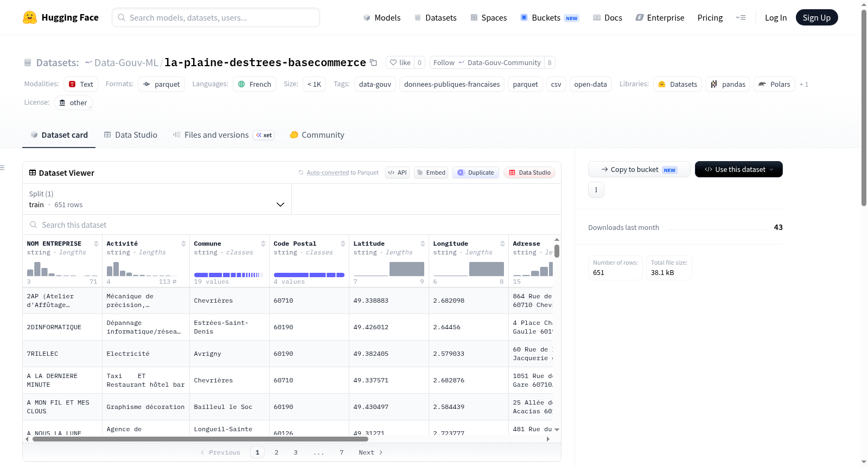Screen dimensions: 868x467
Task: Open Docs in top navigation
Action: [x=608, y=17]
